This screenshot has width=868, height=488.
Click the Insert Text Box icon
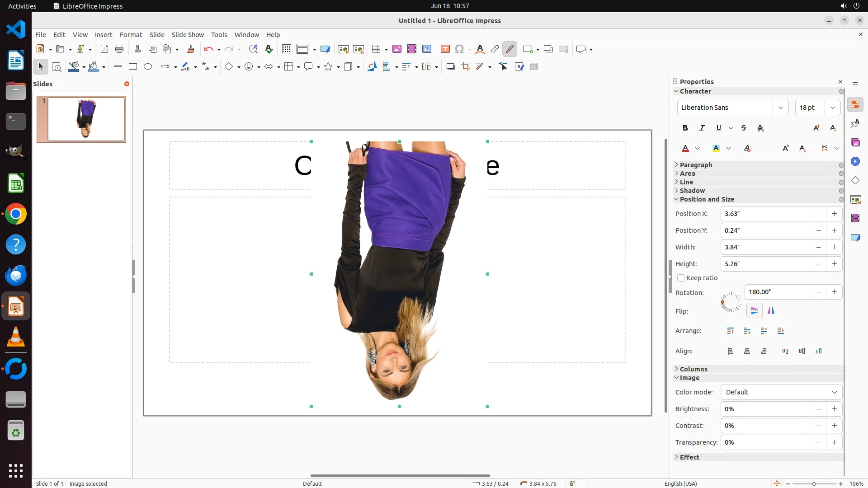[445, 49]
